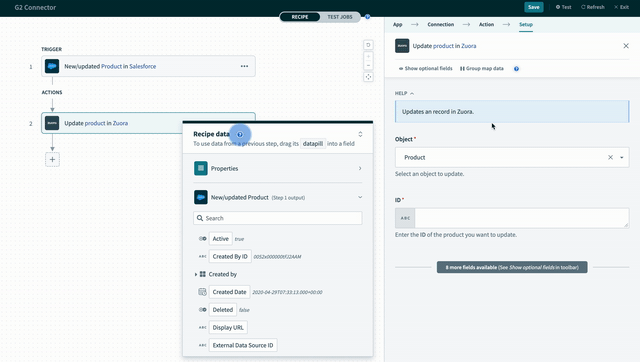Click the date icon beside Created Date

point(202,292)
